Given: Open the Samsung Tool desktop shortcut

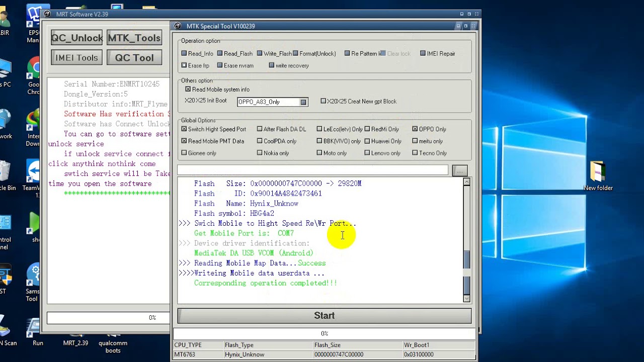Looking at the screenshot, I should coord(33,283).
